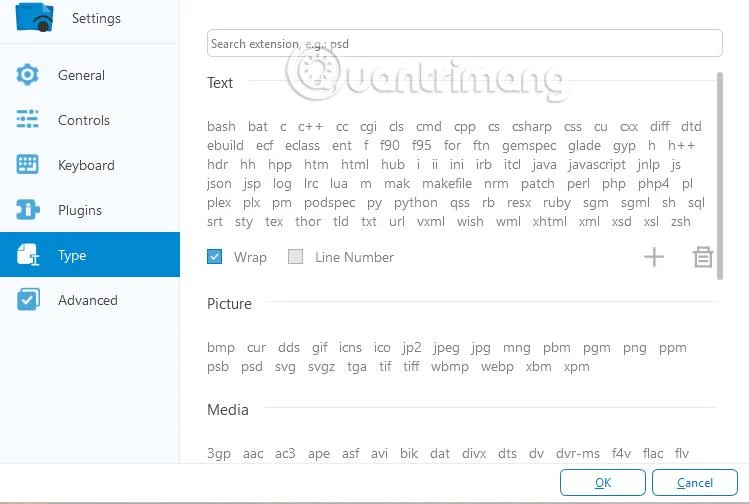
Task: Select the avi media extension
Action: 379,453
